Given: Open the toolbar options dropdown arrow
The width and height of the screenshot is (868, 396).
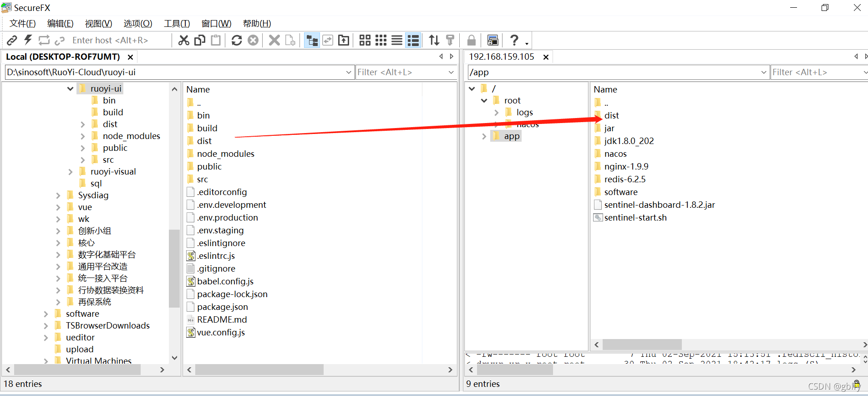Looking at the screenshot, I should [527, 43].
